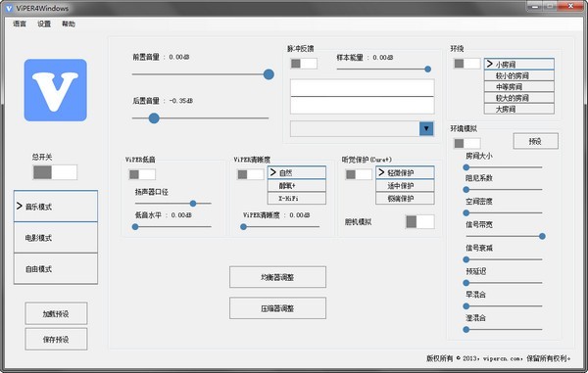Select 轻微保护 hearing protection level

[x=405, y=172]
